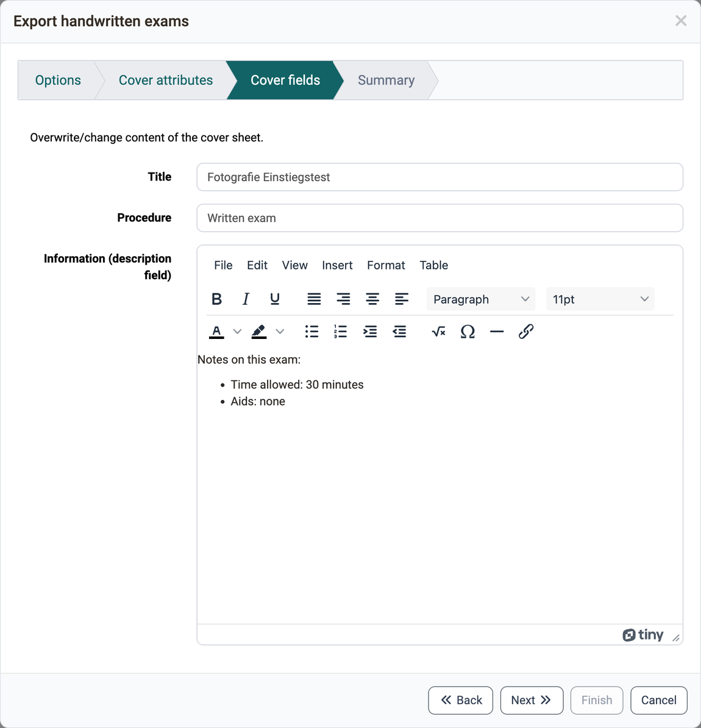This screenshot has height=728, width=701.
Task: Insert a horizontal line
Action: [497, 332]
